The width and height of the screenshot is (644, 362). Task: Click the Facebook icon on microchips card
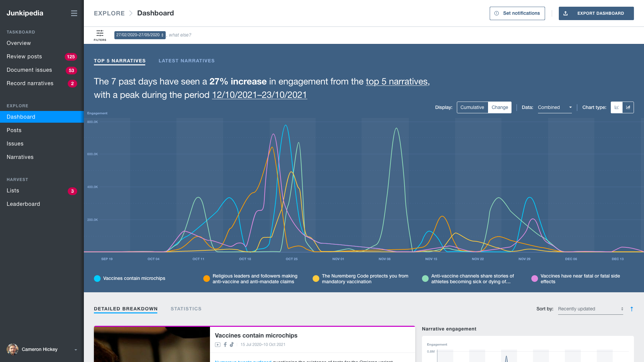[x=225, y=345]
